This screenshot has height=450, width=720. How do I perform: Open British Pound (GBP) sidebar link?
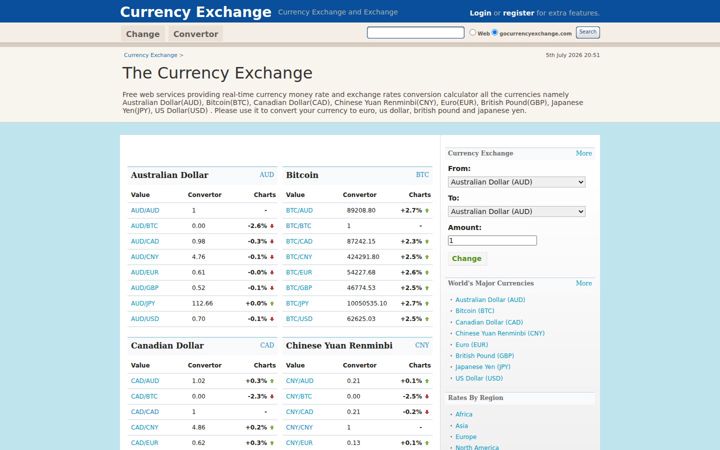[485, 356]
